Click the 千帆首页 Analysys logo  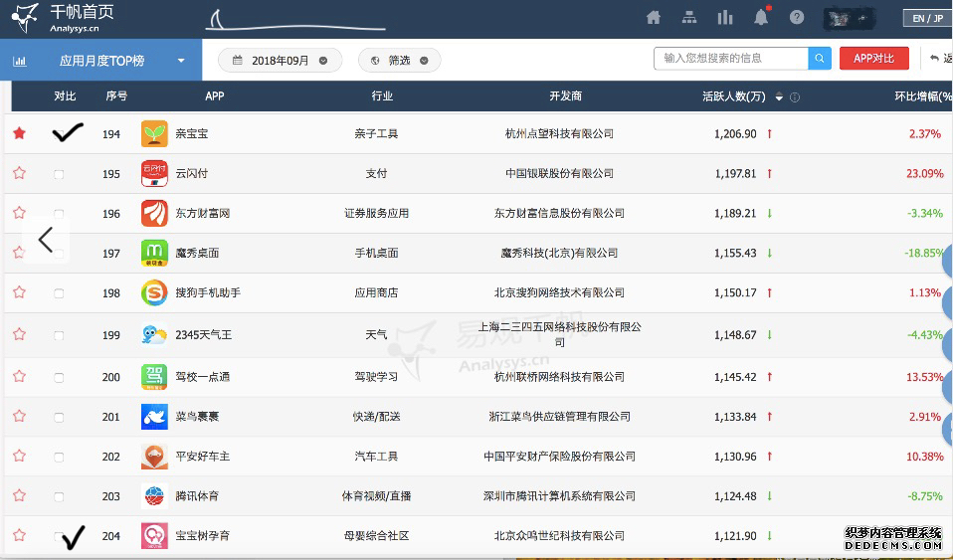tap(64, 18)
